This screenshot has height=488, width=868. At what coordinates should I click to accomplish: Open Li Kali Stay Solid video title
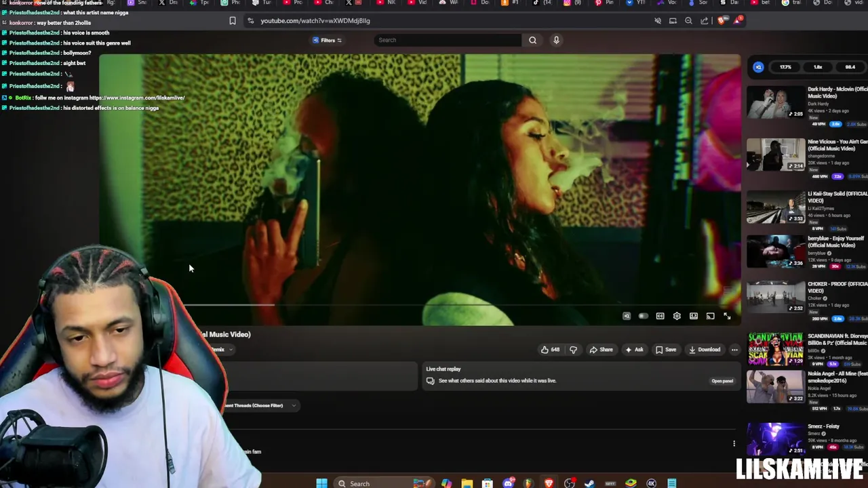(837, 197)
